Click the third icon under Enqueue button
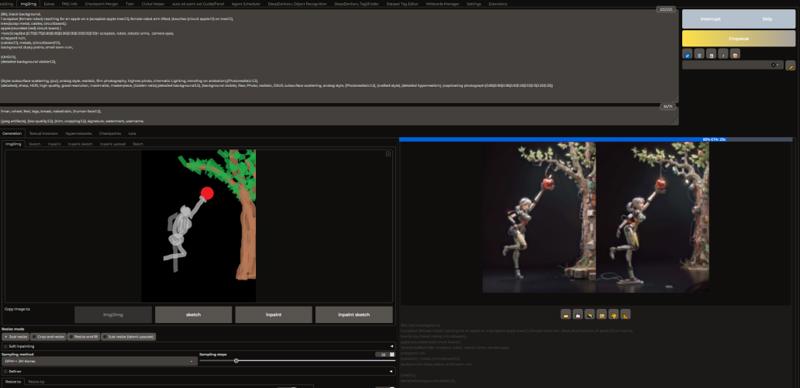Screen dimensions: 800x388 tap(711, 54)
